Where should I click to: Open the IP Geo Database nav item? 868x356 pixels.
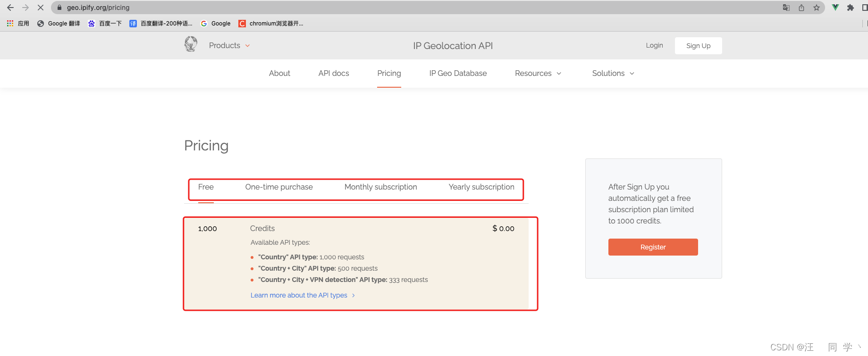click(x=458, y=74)
